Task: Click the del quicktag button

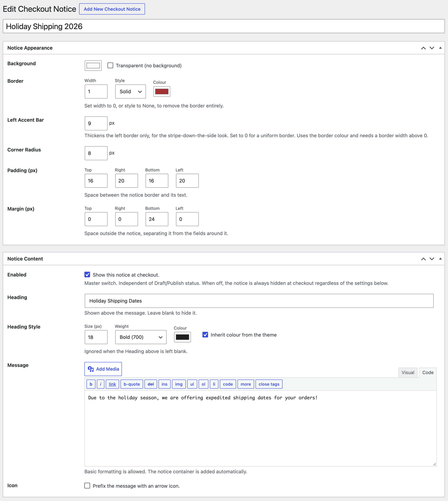Action: (151, 384)
